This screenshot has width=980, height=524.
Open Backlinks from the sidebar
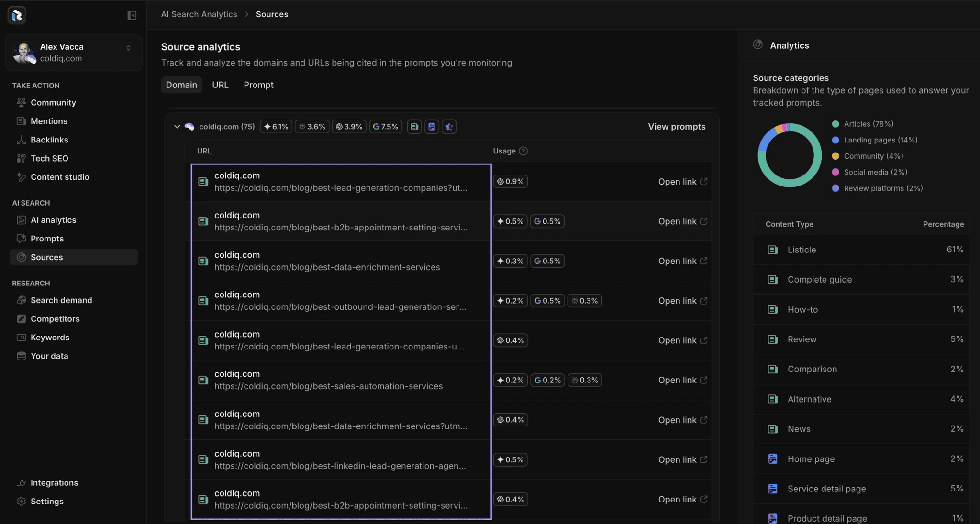coord(49,140)
